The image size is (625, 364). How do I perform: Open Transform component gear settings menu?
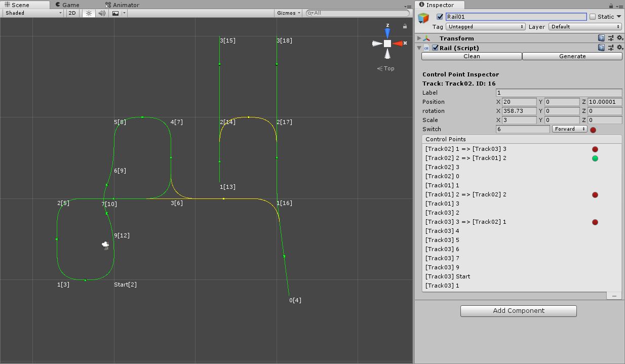619,38
